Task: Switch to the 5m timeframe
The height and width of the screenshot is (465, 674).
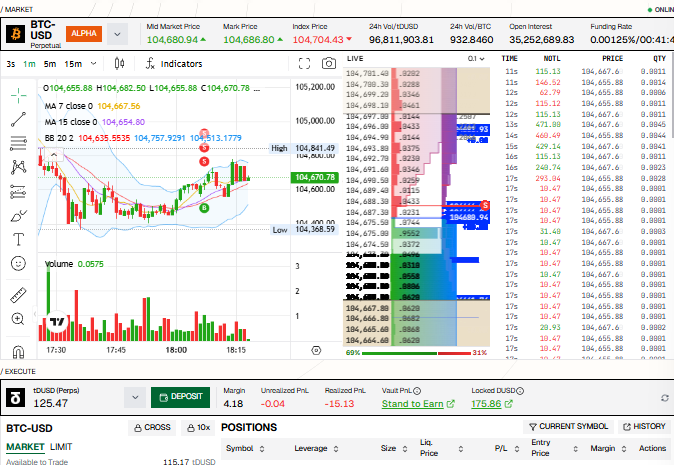Action: point(50,64)
